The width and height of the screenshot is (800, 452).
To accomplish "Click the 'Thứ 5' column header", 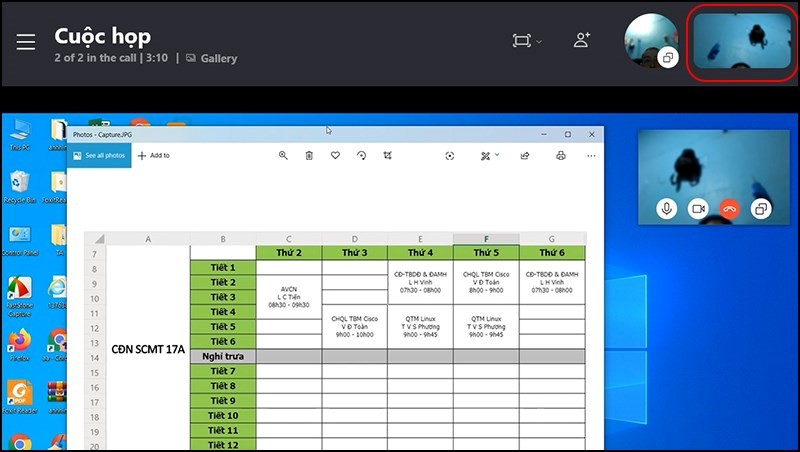I will [486, 253].
